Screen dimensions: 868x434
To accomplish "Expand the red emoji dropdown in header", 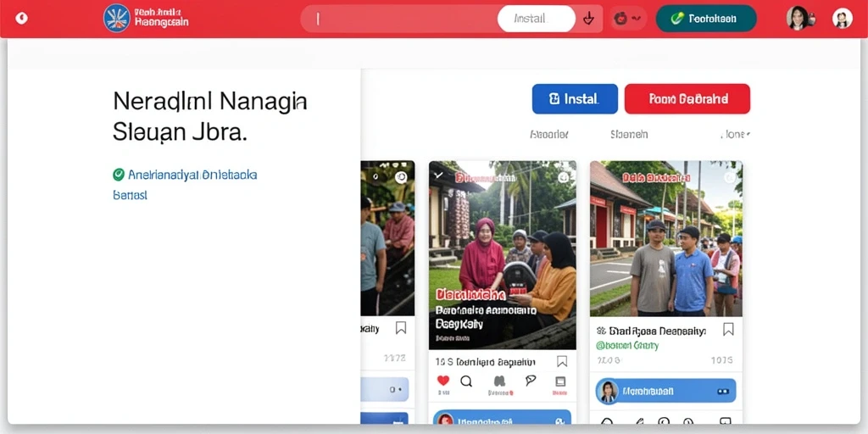I will [x=628, y=19].
